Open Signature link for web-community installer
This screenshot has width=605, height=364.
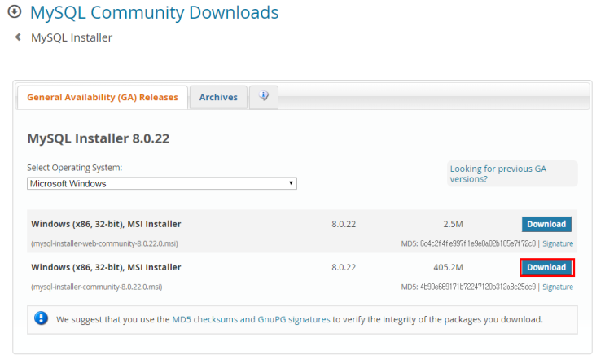pyautogui.click(x=558, y=243)
